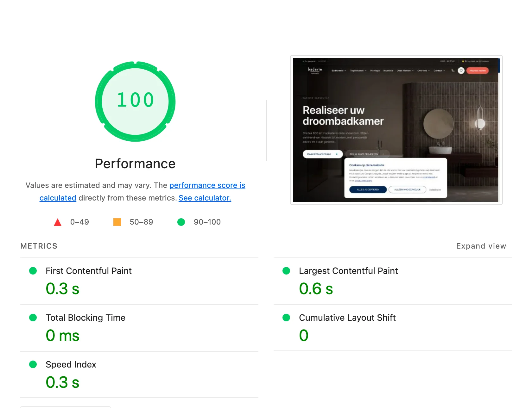This screenshot has height=408, width=532.
Task: Click the green dot beside Speed Index
Action: (33, 364)
